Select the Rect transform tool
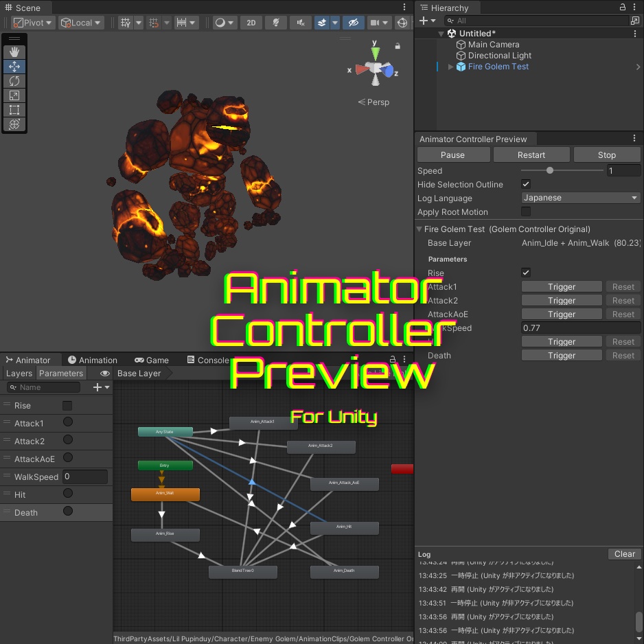 14,110
